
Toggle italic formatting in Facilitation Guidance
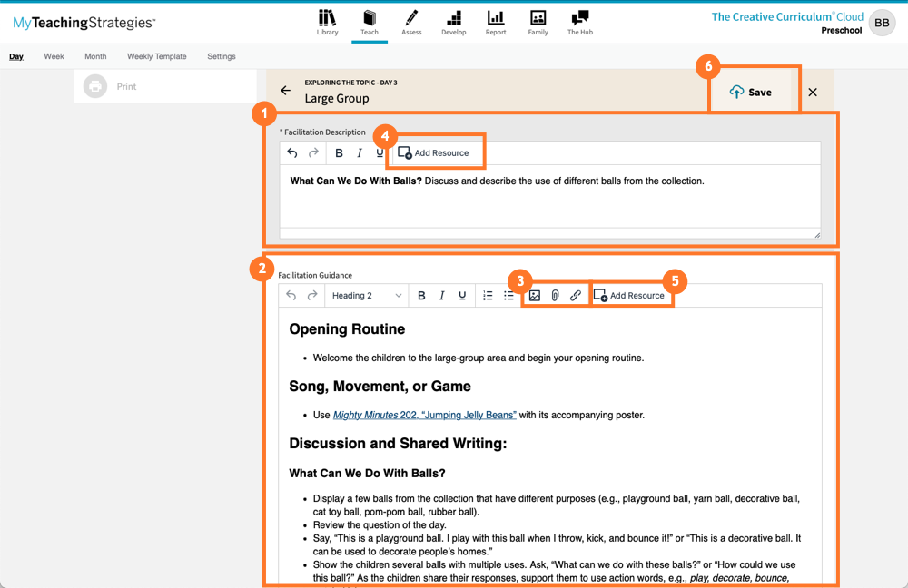point(442,295)
